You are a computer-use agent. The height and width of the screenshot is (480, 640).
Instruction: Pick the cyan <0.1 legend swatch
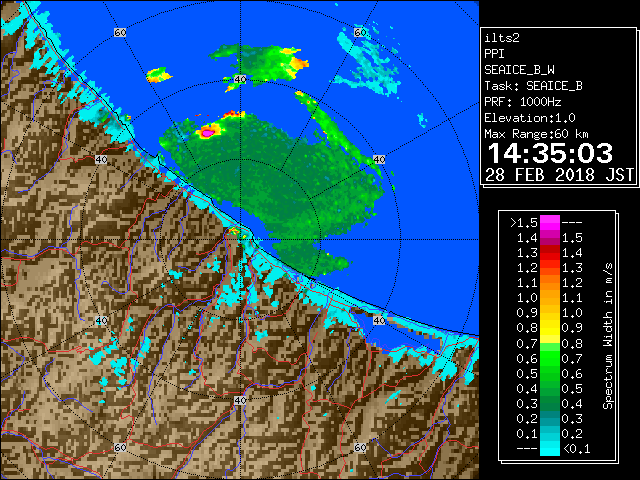coord(550,449)
